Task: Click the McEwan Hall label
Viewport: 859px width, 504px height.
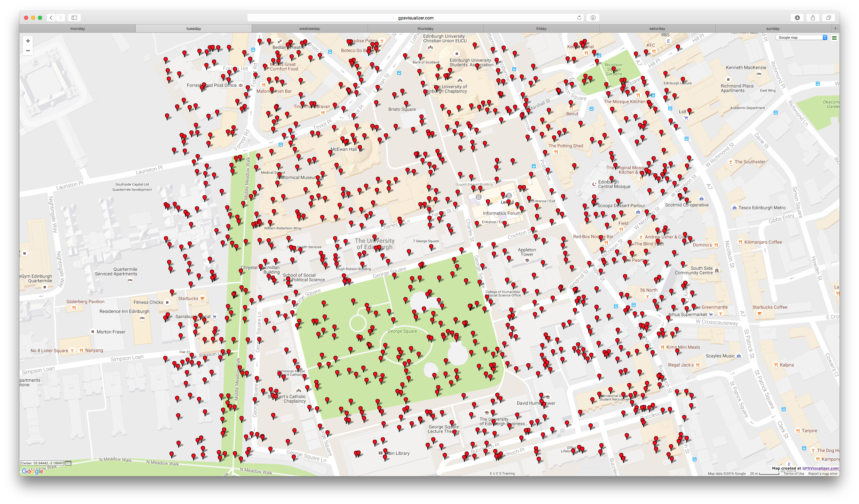Action: click(x=344, y=149)
